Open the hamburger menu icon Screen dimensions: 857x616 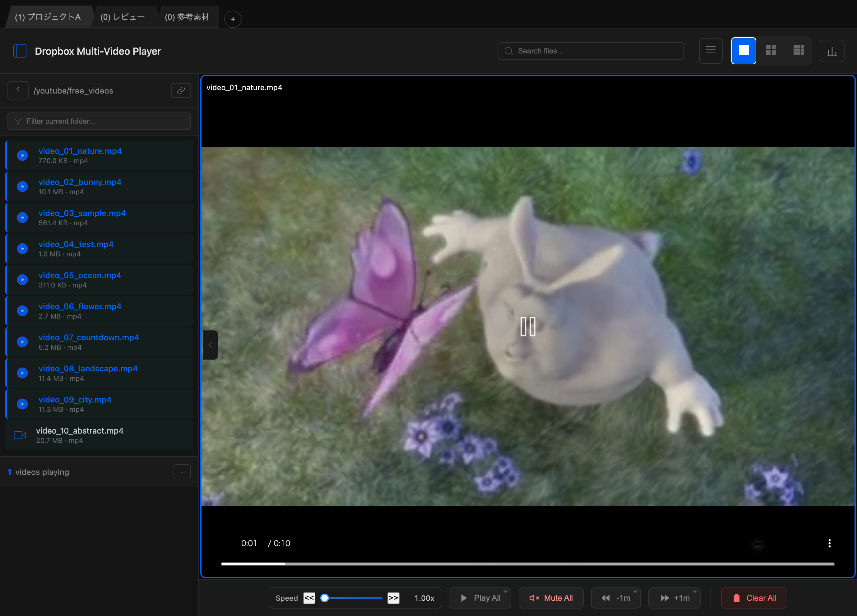point(711,51)
